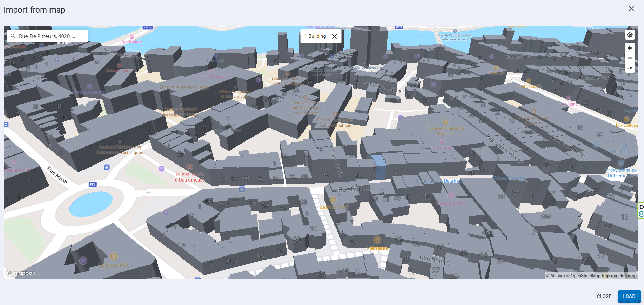Viewport: 644px width, 305px height.
Task: Open the 'Improve this map' link
Action: [619, 276]
